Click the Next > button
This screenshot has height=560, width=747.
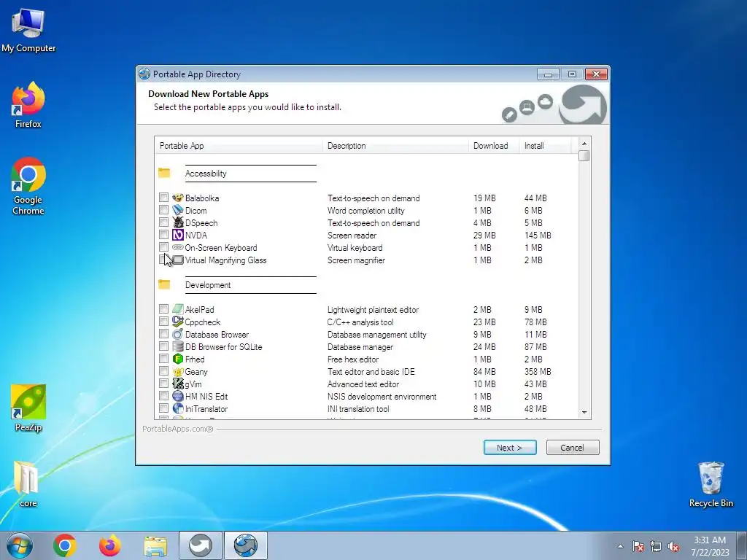(510, 447)
